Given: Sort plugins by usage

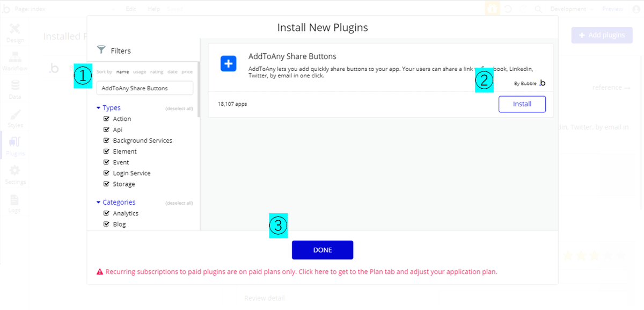Looking at the screenshot, I should (140, 71).
